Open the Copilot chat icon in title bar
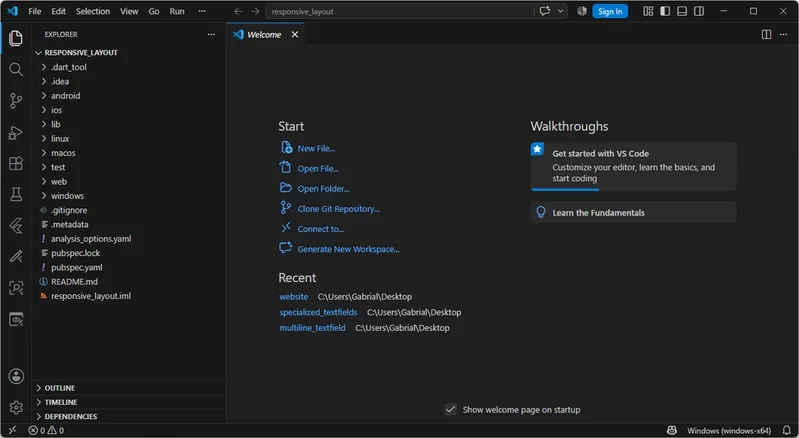Viewport: 799px width, 438px height. coord(545,11)
